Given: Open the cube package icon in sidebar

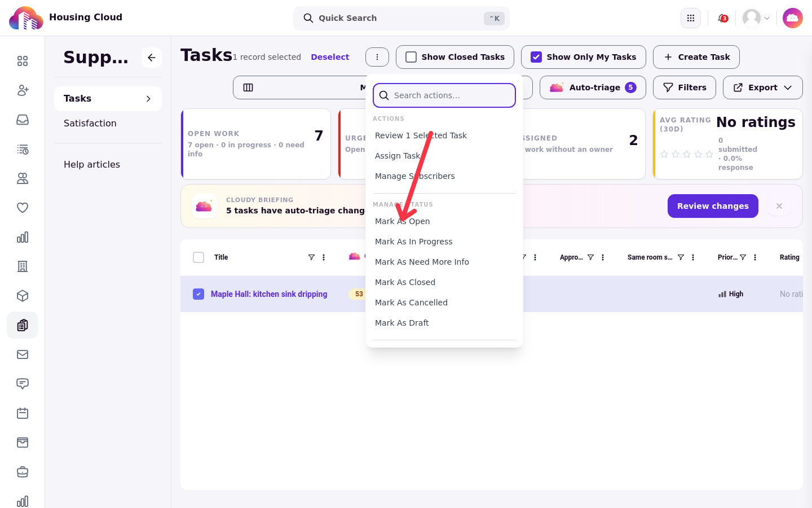Looking at the screenshot, I should pos(23,296).
